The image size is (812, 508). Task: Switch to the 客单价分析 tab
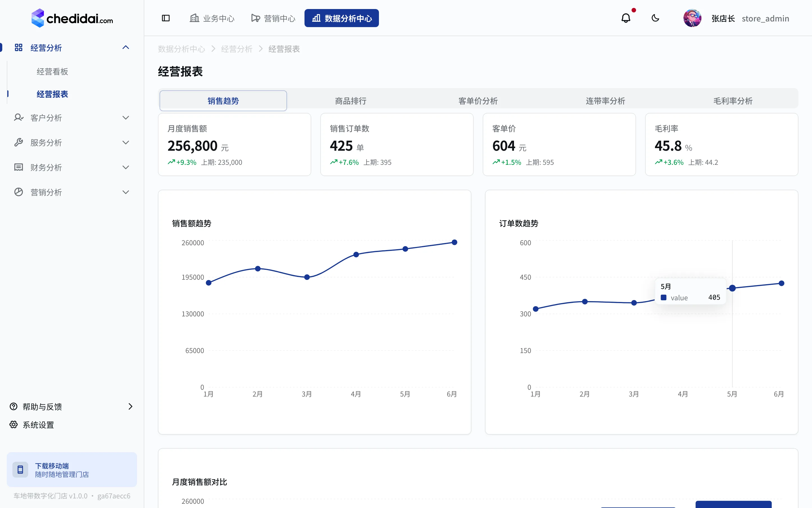click(x=478, y=101)
